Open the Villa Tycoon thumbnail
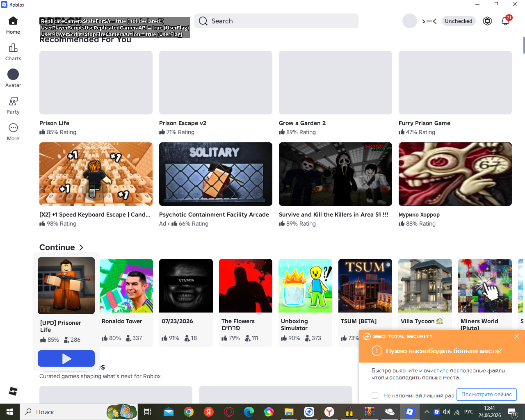This screenshot has height=420, width=525. tap(425, 285)
